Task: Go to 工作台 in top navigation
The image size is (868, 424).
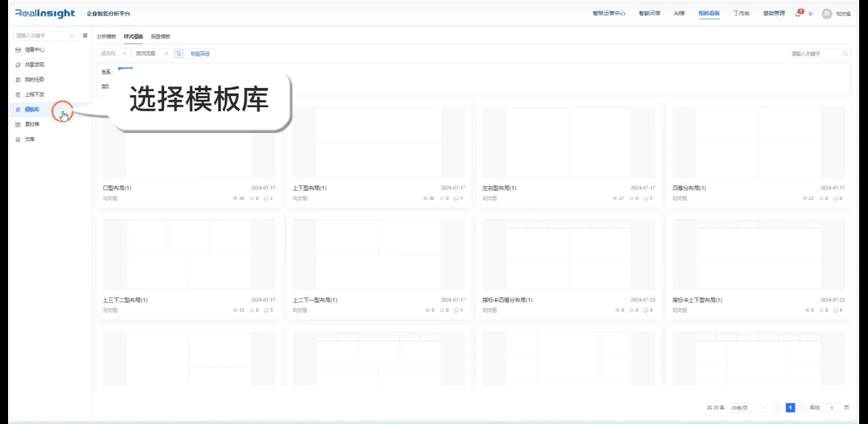Action: (741, 14)
